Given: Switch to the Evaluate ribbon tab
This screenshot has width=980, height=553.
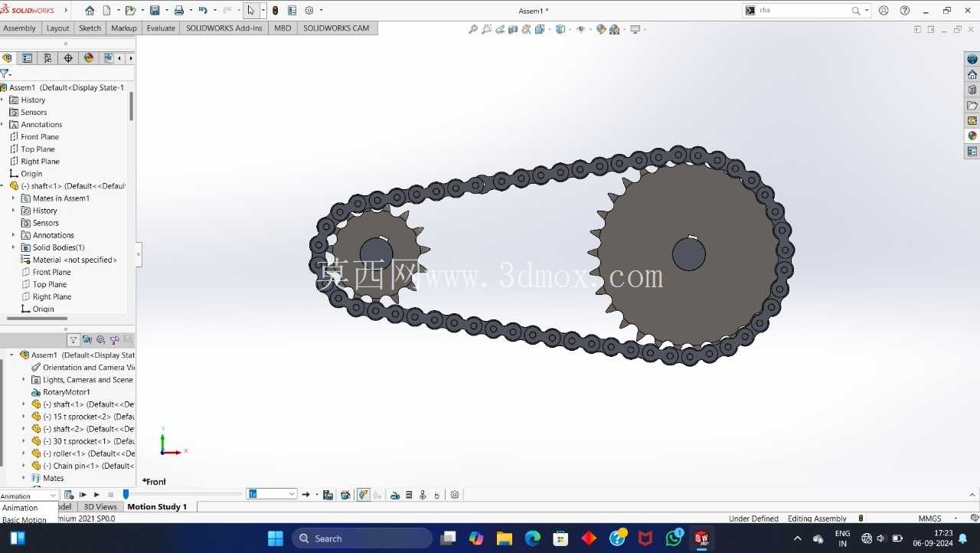Looking at the screenshot, I should [161, 28].
